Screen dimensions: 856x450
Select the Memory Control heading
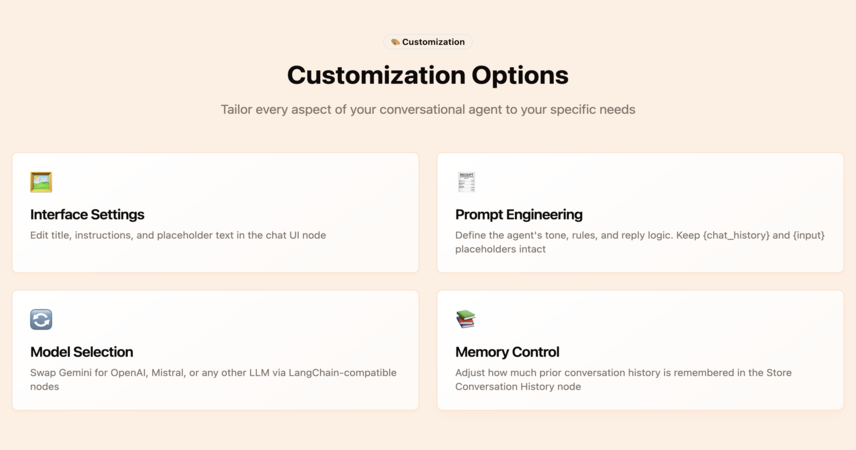(507, 352)
